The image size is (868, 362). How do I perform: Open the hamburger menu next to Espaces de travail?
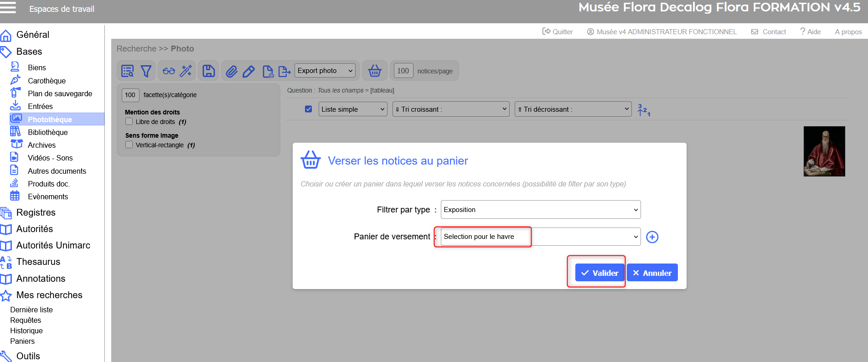coord(8,8)
